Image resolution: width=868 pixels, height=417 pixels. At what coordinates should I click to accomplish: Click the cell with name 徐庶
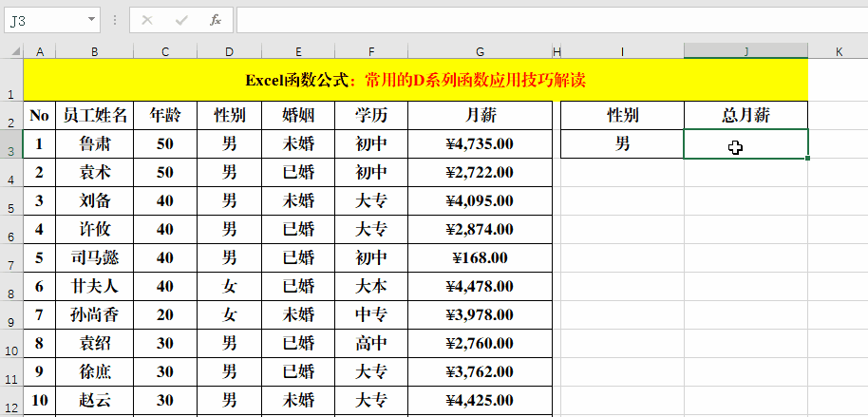[95, 372]
